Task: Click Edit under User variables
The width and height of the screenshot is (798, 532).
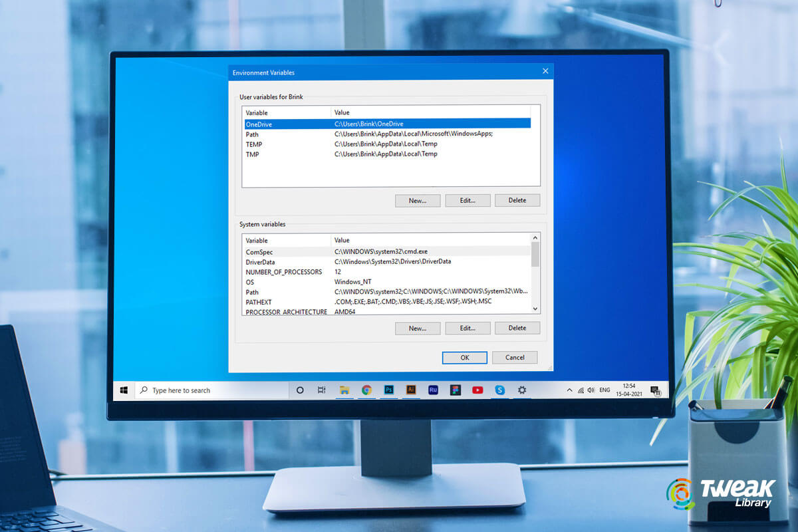Action: 467,200
